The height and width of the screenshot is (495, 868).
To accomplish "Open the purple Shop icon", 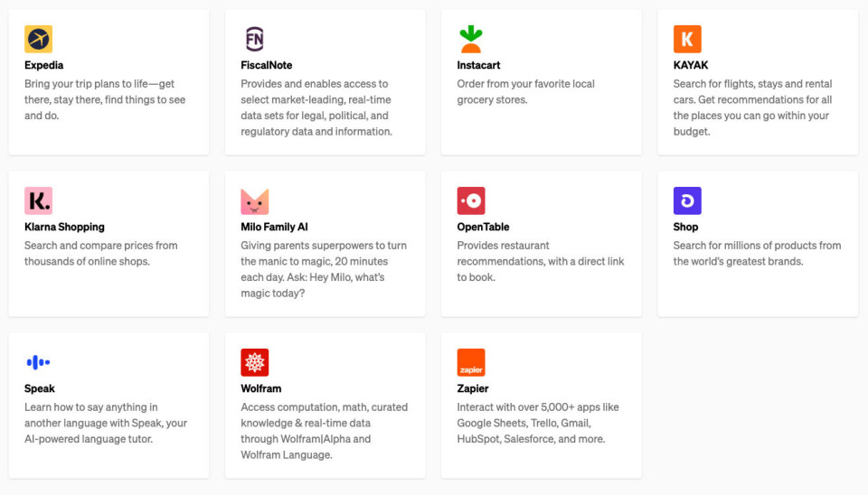I will tap(687, 201).
